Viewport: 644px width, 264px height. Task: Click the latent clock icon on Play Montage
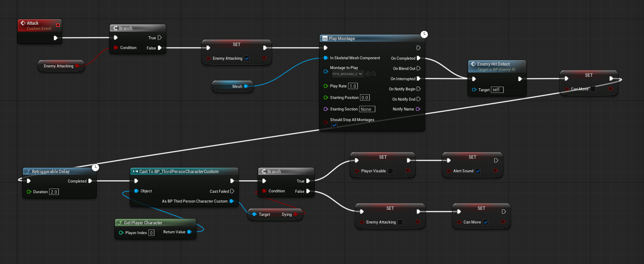(x=424, y=35)
